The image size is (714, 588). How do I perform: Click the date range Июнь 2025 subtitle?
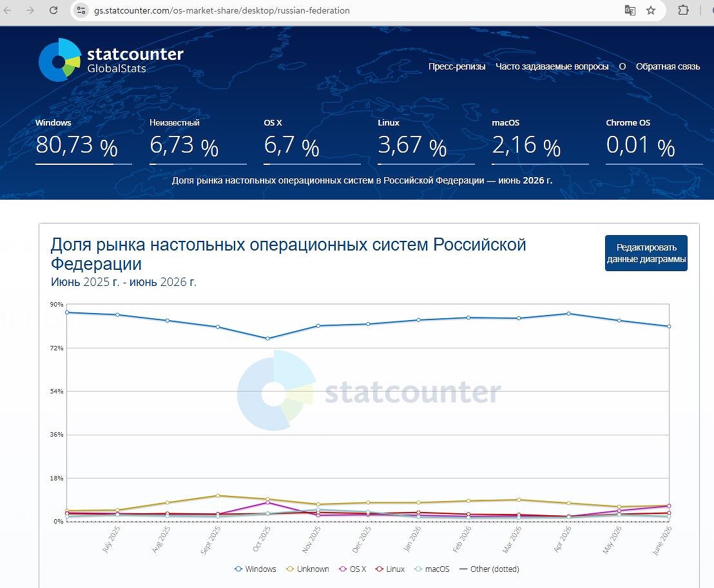point(123,281)
